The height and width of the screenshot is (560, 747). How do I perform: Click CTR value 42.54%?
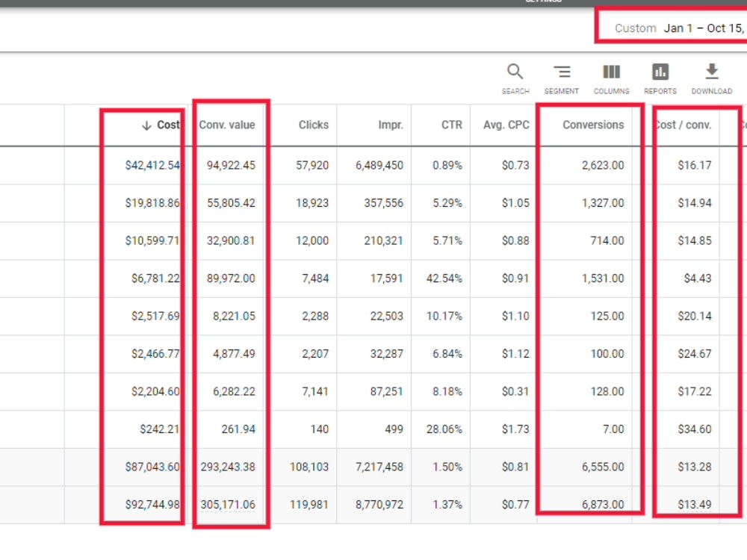click(444, 278)
